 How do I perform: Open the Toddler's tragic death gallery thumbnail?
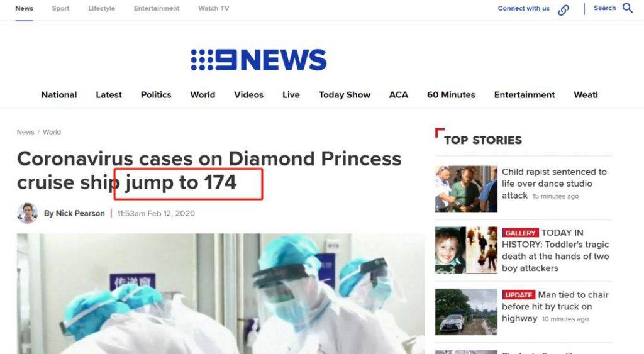pyautogui.click(x=466, y=250)
